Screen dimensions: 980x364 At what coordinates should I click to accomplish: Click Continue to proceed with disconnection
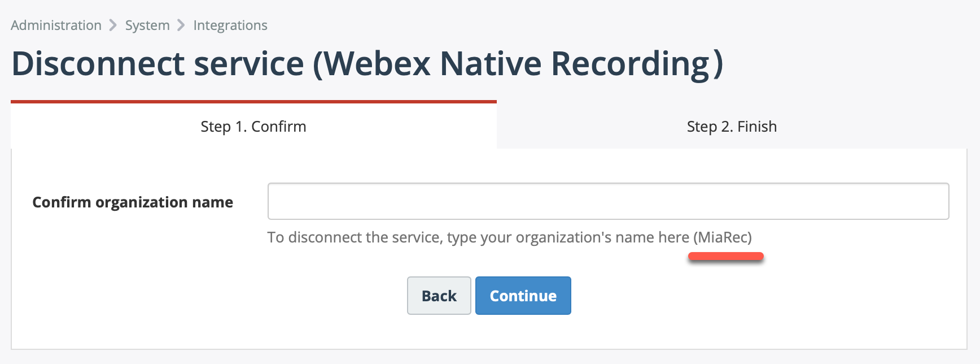523,295
